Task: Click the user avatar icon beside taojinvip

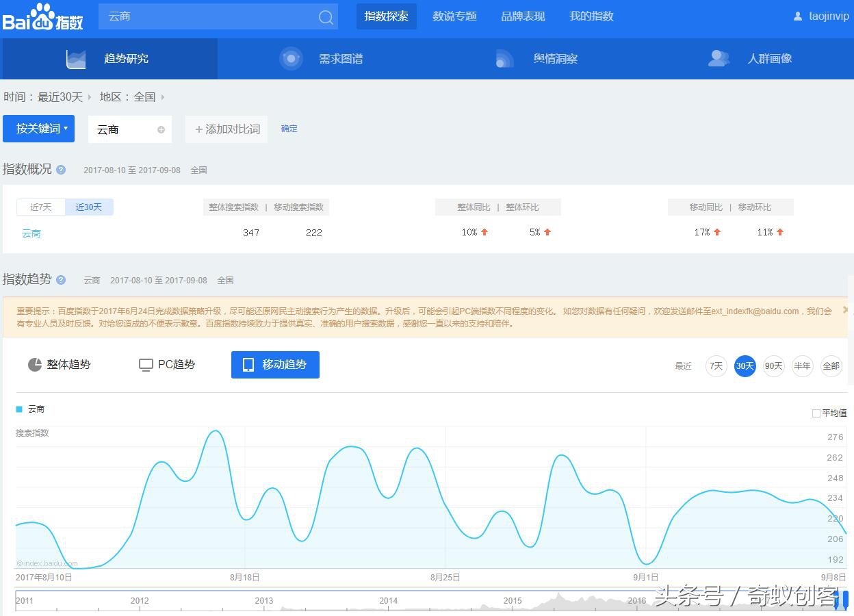Action: pos(798,16)
